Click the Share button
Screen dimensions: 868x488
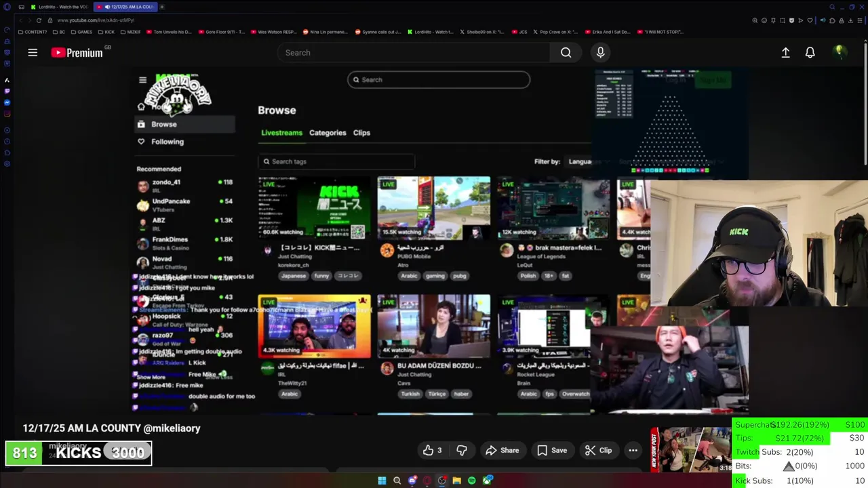[x=502, y=450]
